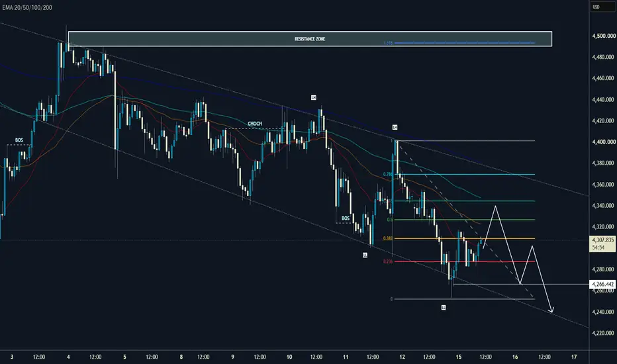Image resolution: width=617 pixels, height=364 pixels.
Task: Click the 4,220.000 mark on price axis
Action: 604,333
